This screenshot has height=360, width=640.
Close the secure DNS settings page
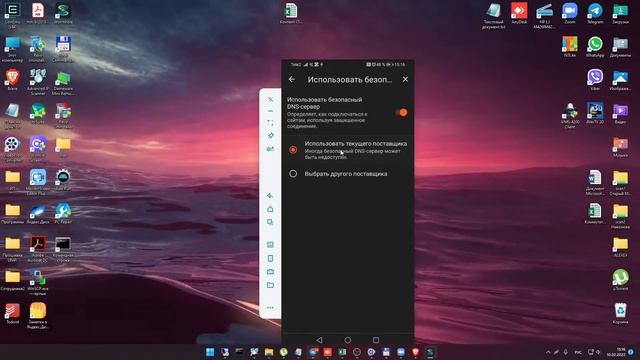[405, 79]
